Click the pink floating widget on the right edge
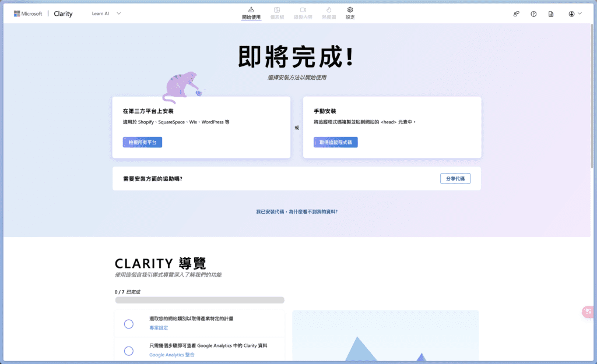 click(588, 312)
